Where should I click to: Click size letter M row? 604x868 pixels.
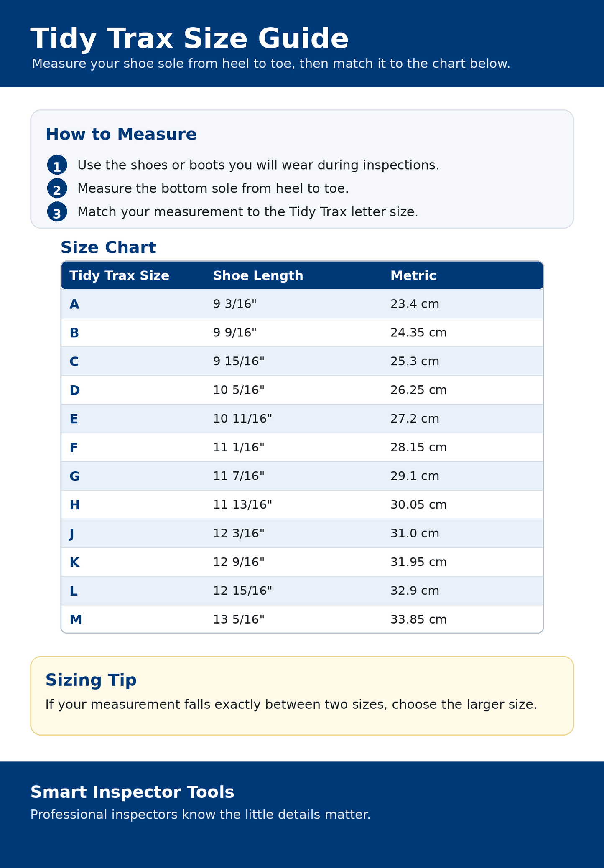302,619
